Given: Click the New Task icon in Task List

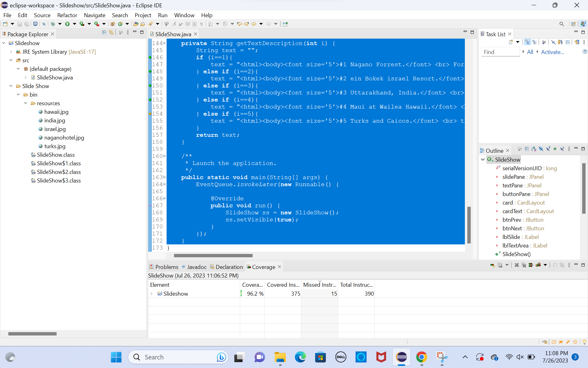Looking at the screenshot, I should tap(511, 42).
